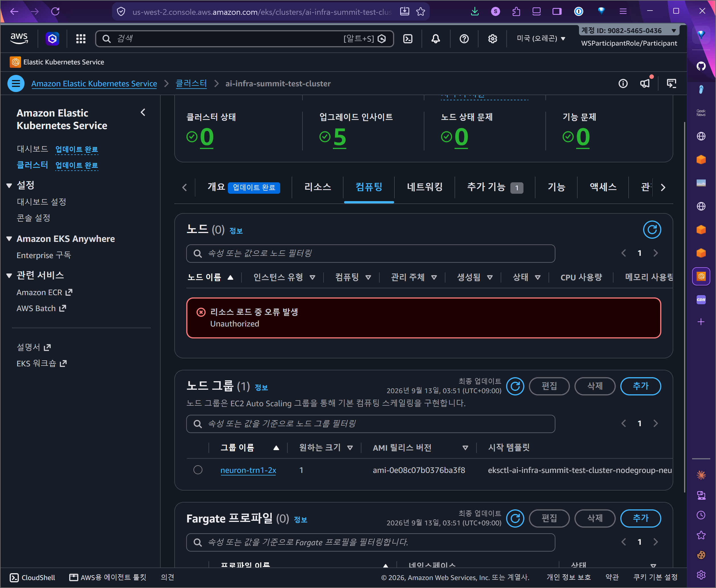
Task: Sort by 노드 이름 column header
Action: pyautogui.click(x=210, y=277)
